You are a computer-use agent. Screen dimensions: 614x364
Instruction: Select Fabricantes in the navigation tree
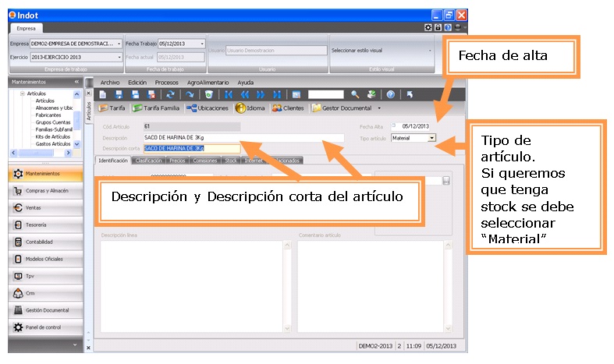tap(49, 115)
